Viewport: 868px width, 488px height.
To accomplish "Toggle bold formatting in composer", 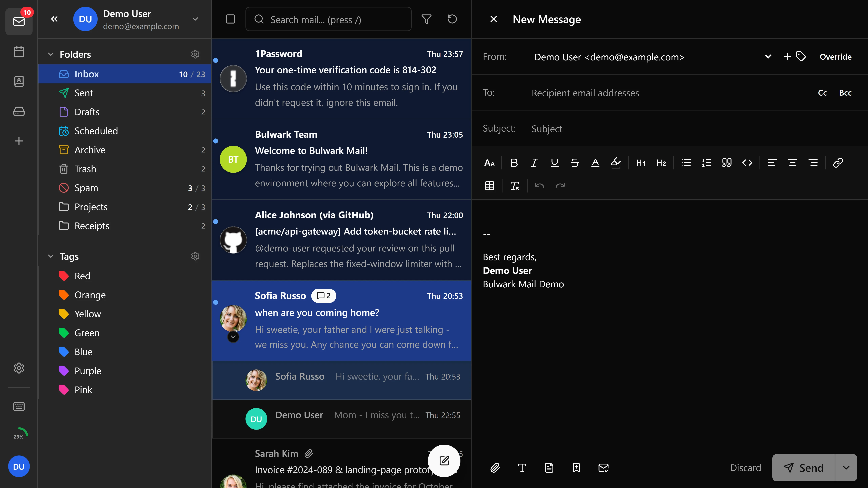I will click(x=514, y=163).
